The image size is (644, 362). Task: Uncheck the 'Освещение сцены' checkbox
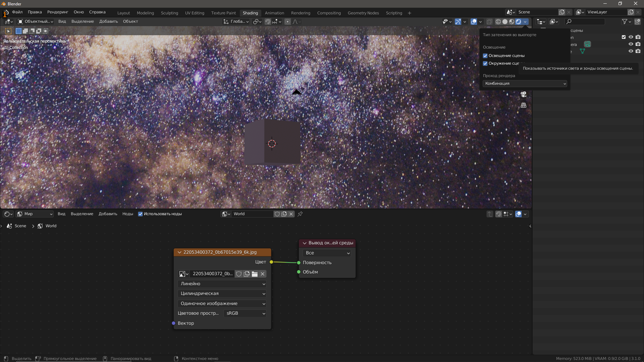(x=485, y=56)
